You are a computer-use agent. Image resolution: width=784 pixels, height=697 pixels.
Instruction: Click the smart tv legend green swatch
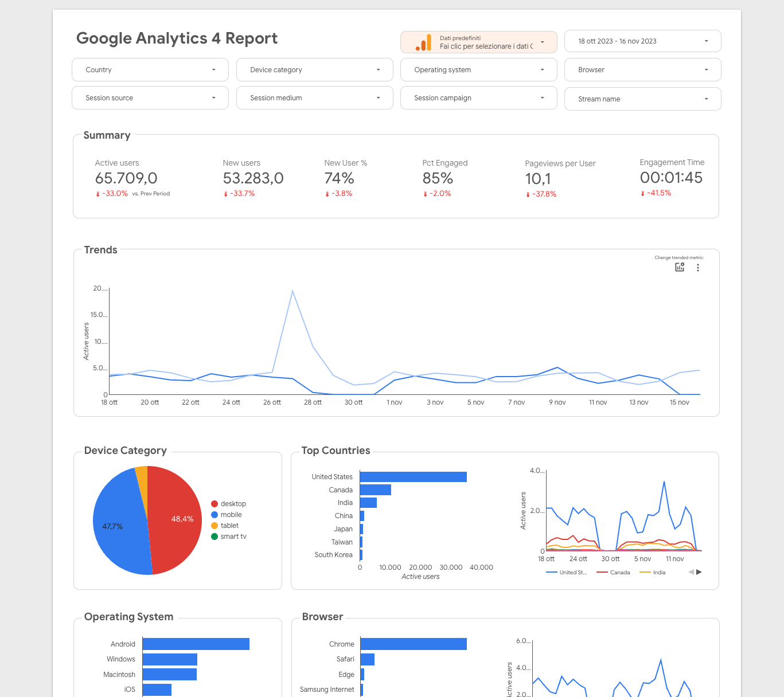[214, 537]
